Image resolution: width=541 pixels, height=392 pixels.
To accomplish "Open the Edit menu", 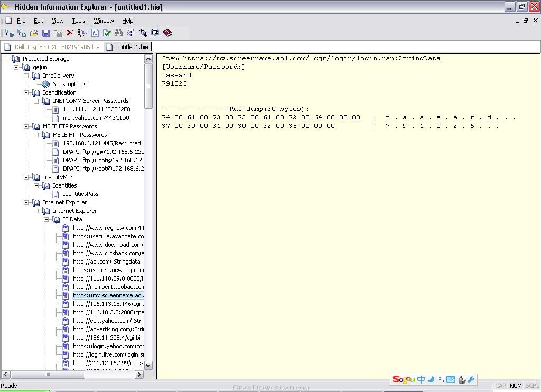I will (39, 21).
